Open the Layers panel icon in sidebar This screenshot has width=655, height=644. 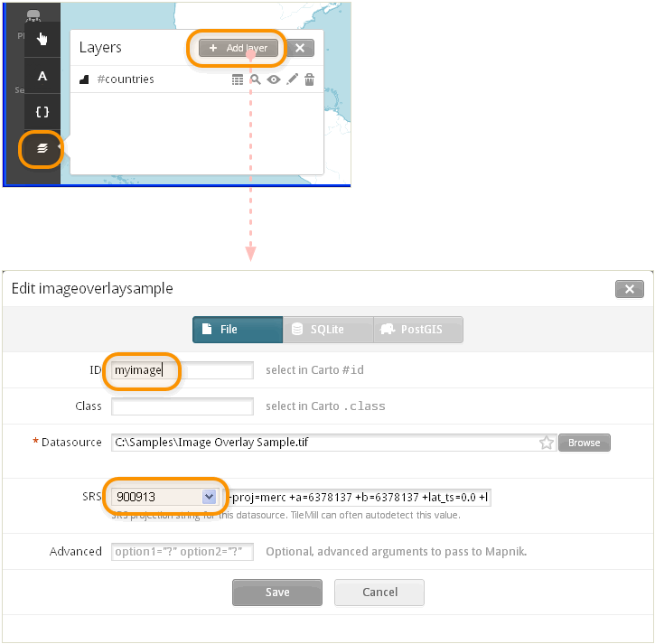click(42, 149)
